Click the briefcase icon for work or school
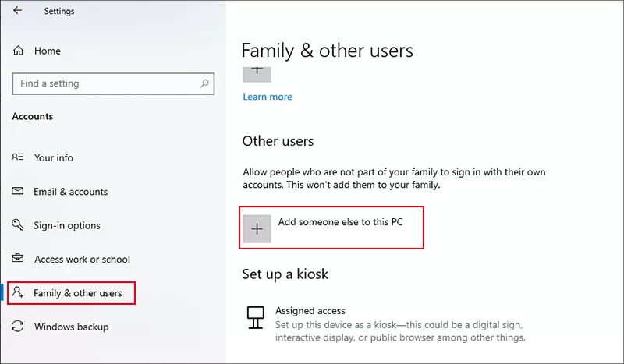This screenshot has width=624, height=364. pyautogui.click(x=19, y=260)
